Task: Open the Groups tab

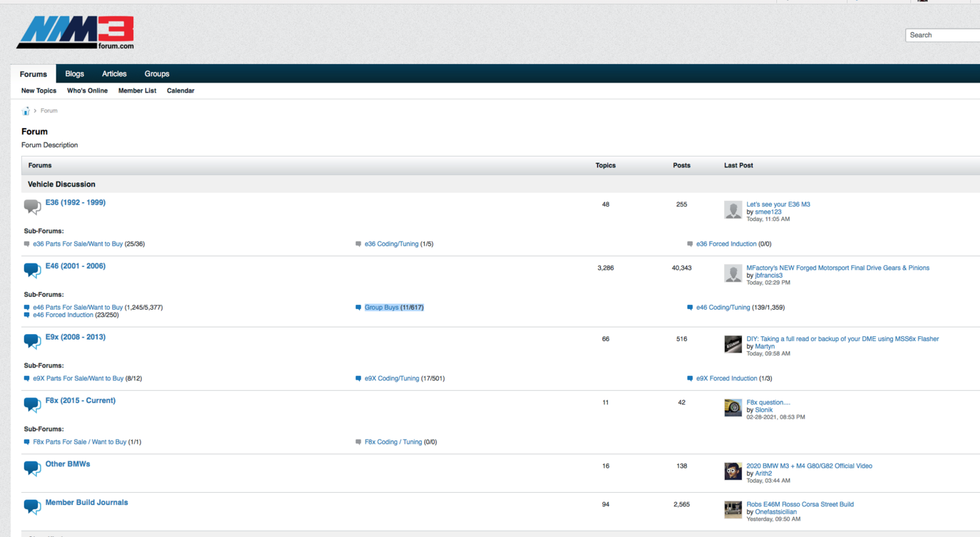Action: coord(157,74)
